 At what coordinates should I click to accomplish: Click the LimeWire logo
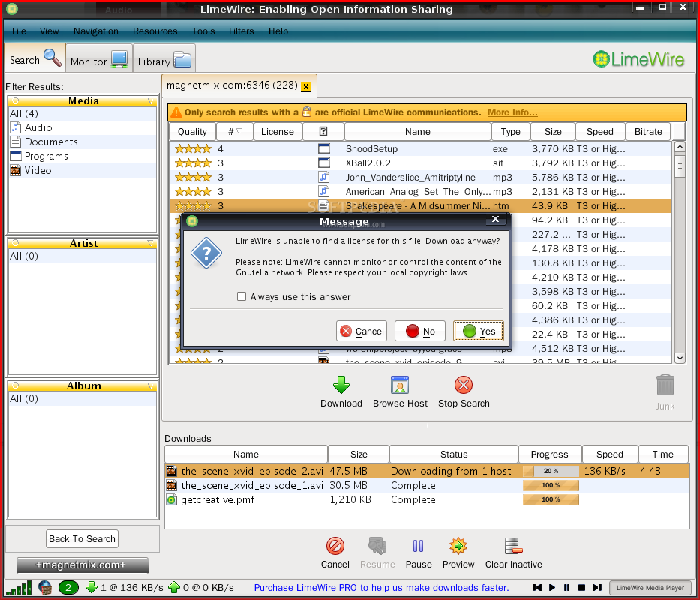point(638,59)
